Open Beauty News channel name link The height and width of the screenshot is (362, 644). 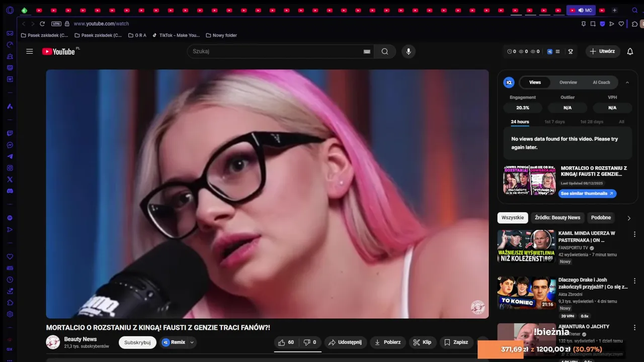(x=80, y=339)
